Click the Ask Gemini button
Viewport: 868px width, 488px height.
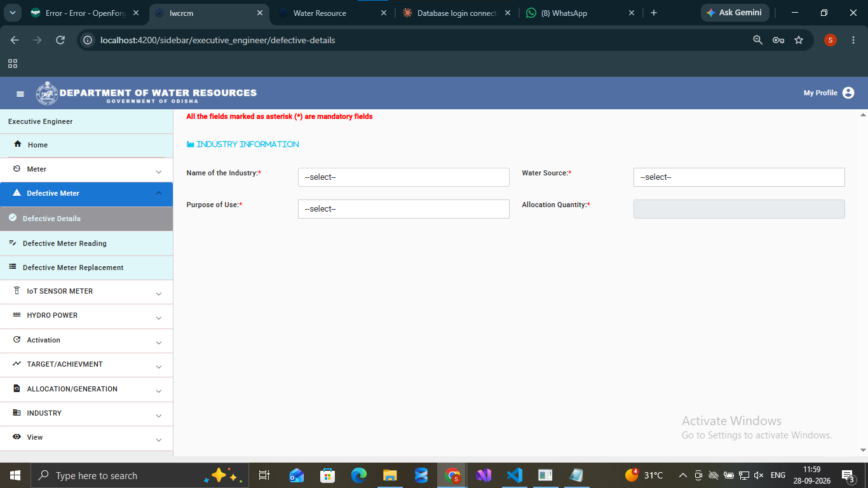[735, 13]
